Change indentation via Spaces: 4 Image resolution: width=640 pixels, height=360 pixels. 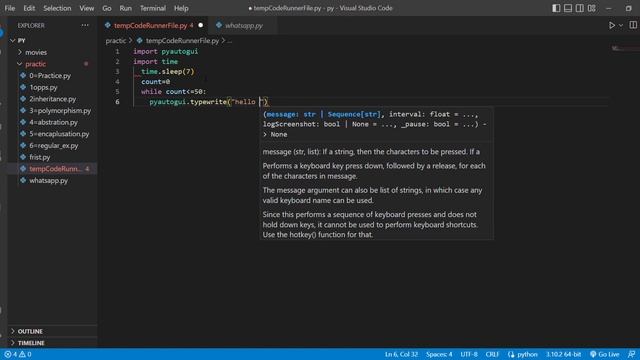(x=439, y=354)
